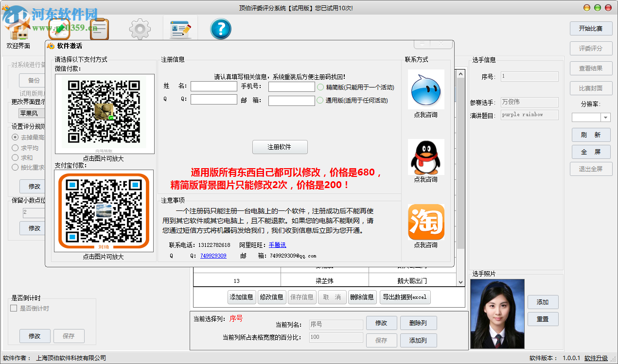Click the 注册软件 register button
This screenshot has width=618, height=364.
point(280,147)
